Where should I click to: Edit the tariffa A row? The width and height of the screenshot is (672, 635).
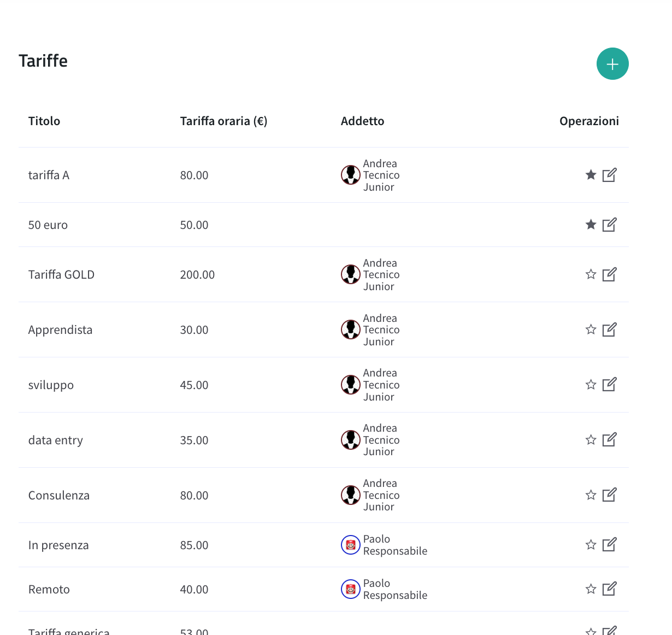coord(609,175)
